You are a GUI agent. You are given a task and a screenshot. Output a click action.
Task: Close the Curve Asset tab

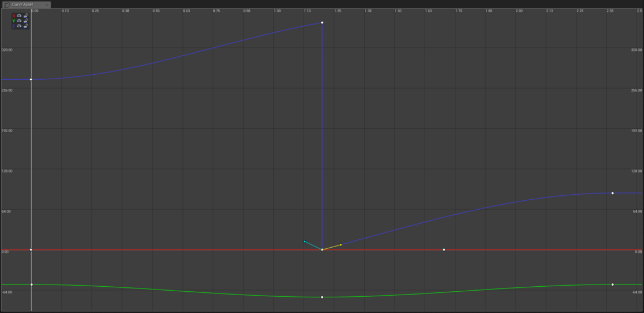(46, 5)
